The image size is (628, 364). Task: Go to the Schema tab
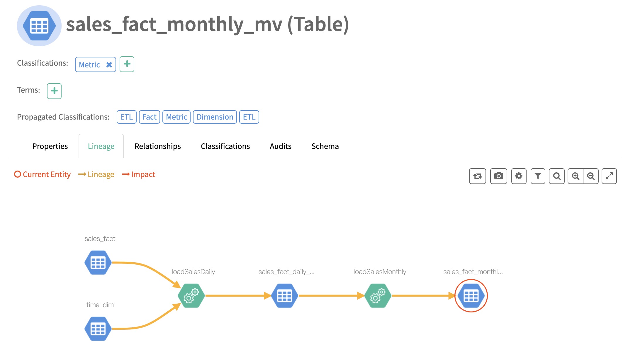tap(325, 146)
